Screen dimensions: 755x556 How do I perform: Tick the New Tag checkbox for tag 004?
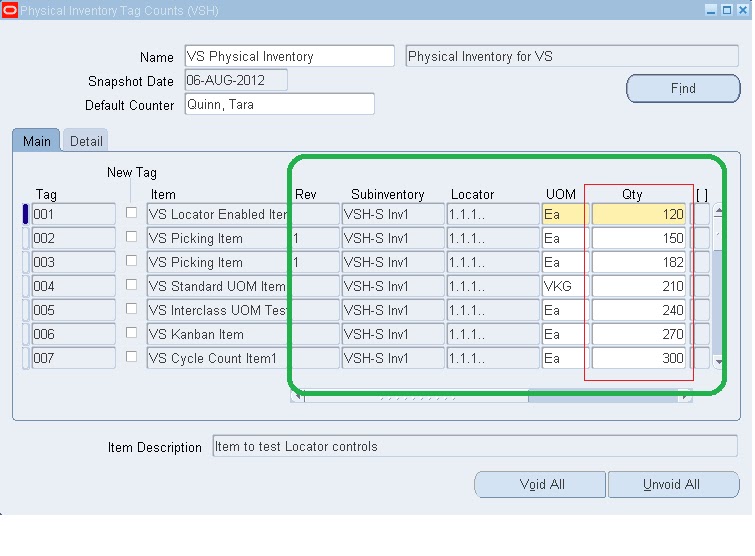[x=131, y=285]
